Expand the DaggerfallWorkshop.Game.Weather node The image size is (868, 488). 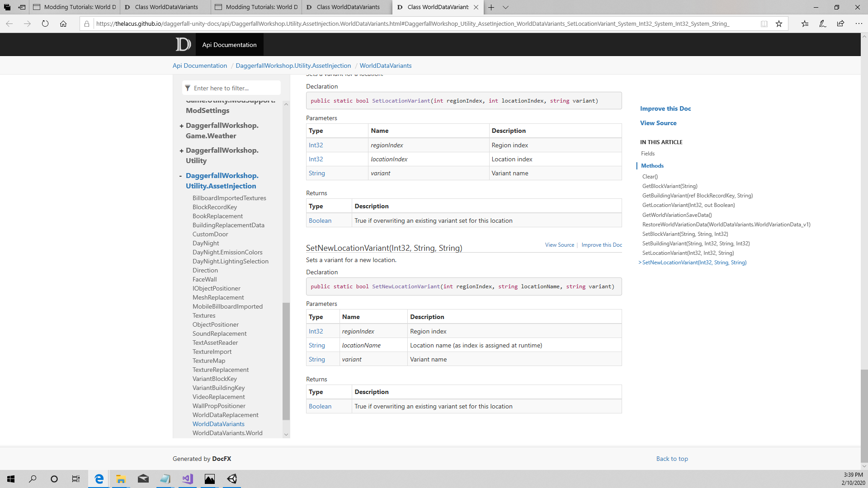coord(181,126)
